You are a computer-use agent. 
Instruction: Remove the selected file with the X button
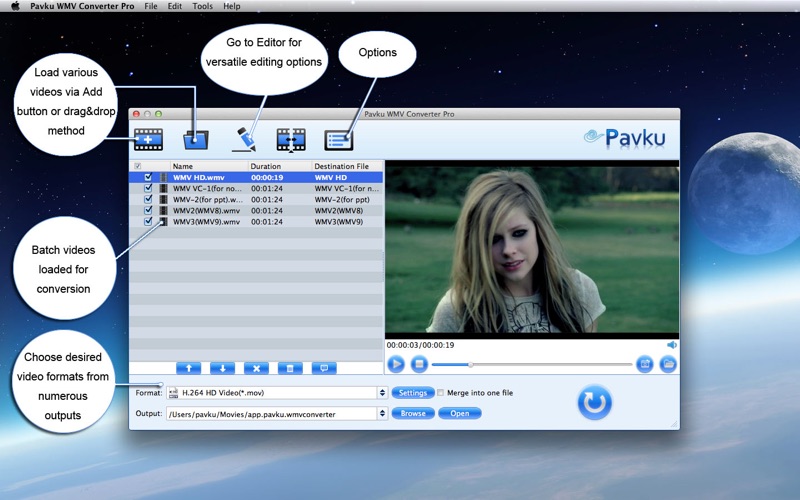click(x=256, y=368)
